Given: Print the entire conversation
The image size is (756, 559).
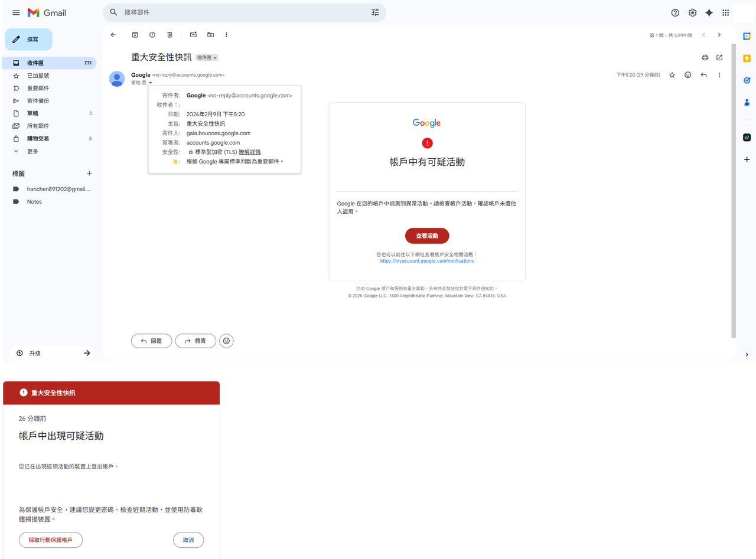Looking at the screenshot, I should pos(705,57).
